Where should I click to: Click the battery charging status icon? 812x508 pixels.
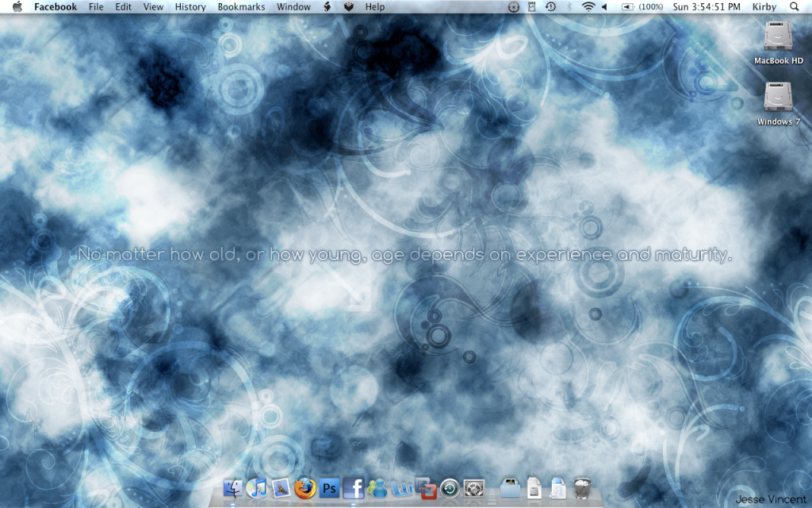[x=628, y=6]
